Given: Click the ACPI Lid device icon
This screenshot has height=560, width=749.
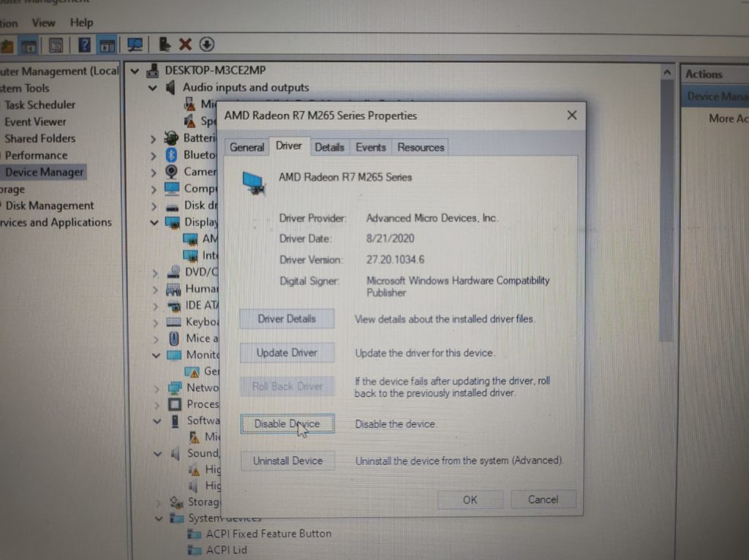Looking at the screenshot, I should tap(195, 550).
